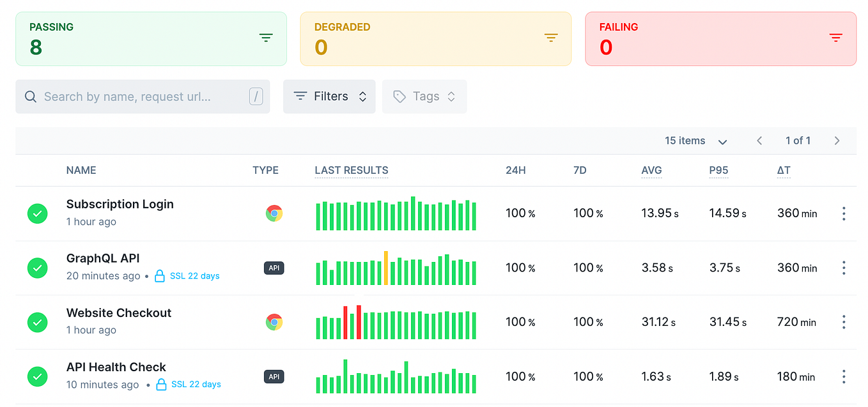Toggle the API Health Check status circle
The image size is (868, 407).
tap(38, 376)
